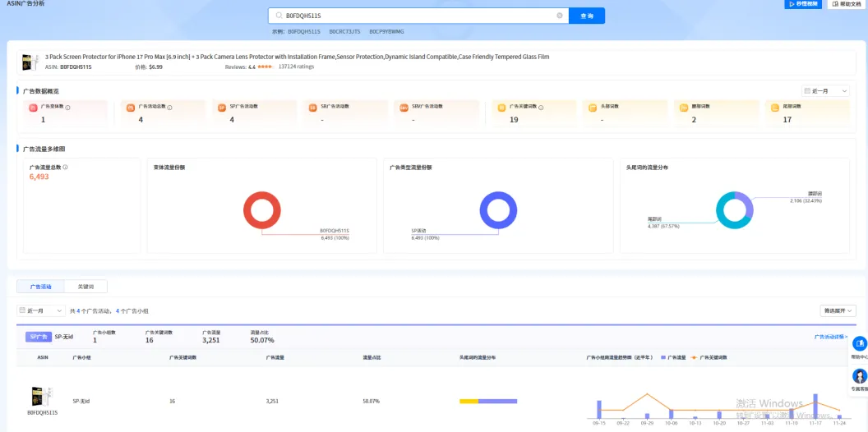This screenshot has width=868, height=432.
Task: Select the 广告活动 tab
Action: point(40,287)
